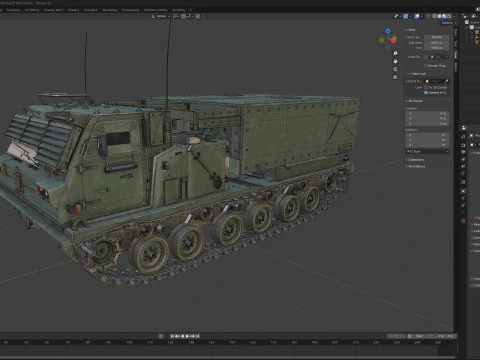
Task: Click the hand Pan view button
Action: click(x=395, y=61)
